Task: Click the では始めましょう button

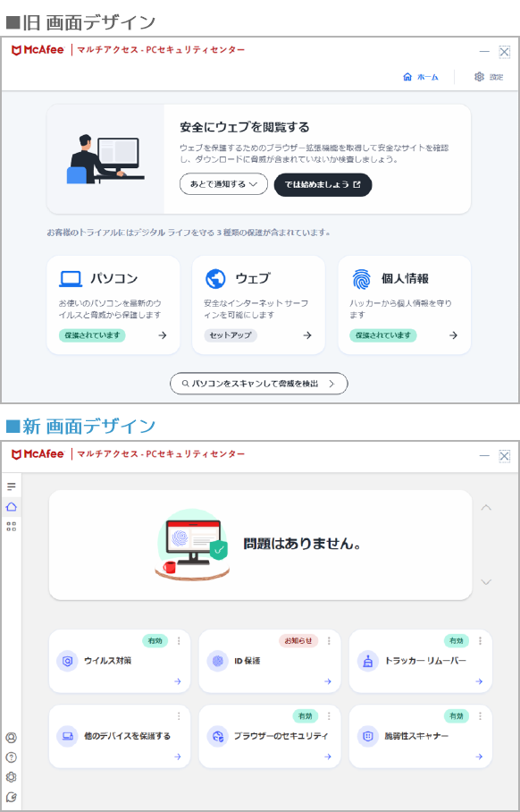Action: tap(323, 184)
